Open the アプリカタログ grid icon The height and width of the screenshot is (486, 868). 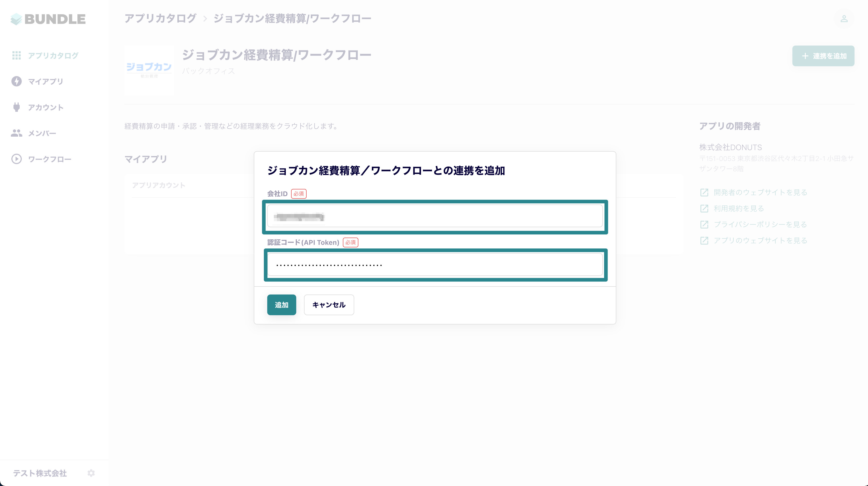pos(17,56)
